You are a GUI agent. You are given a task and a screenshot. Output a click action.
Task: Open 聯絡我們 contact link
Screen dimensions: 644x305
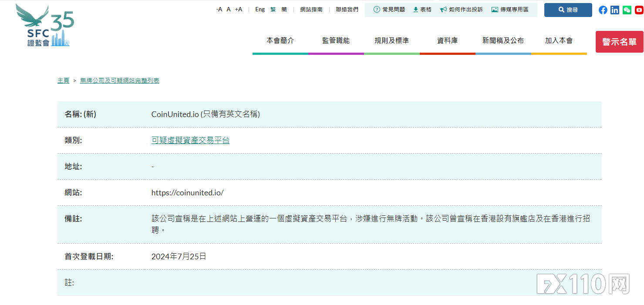(347, 10)
